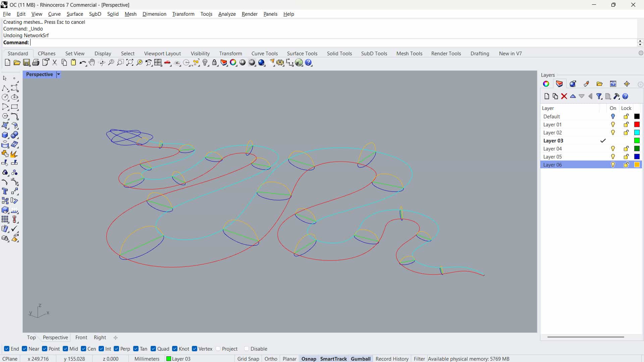The image size is (644, 362).
Task: Select the Box solid tool in left sidebar
Action: 5,135
